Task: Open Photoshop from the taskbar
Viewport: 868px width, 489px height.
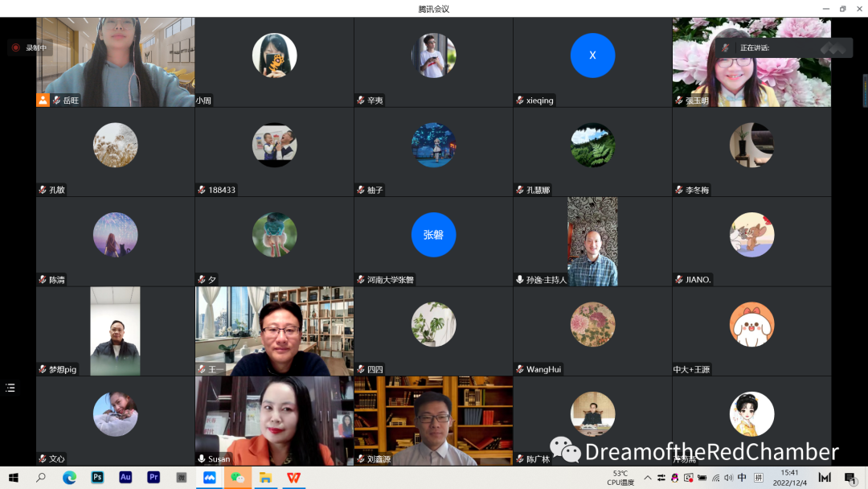Action: pos(97,477)
